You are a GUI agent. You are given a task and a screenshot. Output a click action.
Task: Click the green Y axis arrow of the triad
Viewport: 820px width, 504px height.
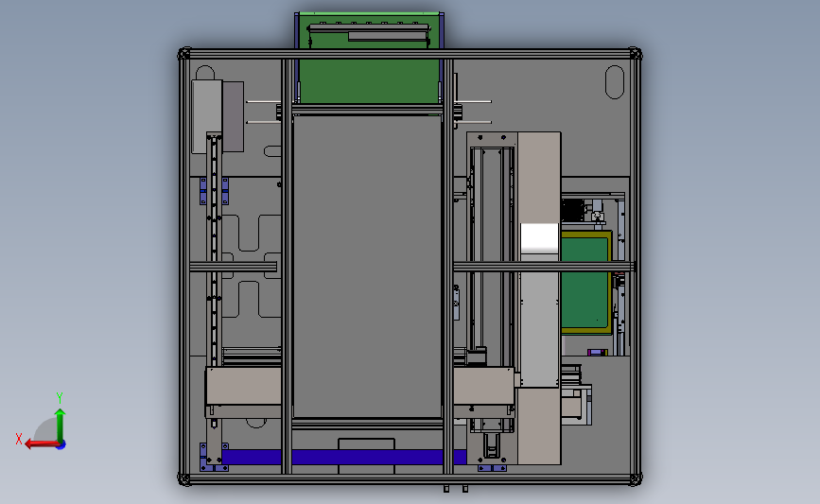click(x=61, y=426)
